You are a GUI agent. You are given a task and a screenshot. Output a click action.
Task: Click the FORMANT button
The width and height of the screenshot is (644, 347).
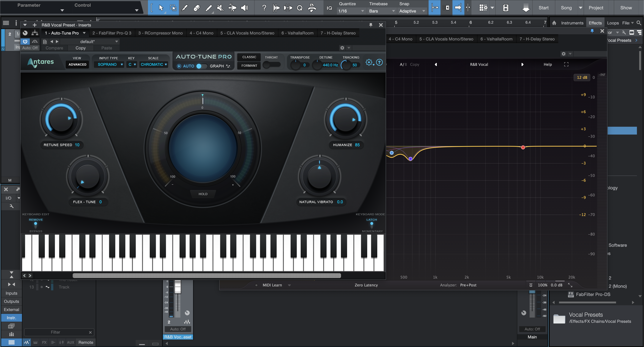point(249,65)
